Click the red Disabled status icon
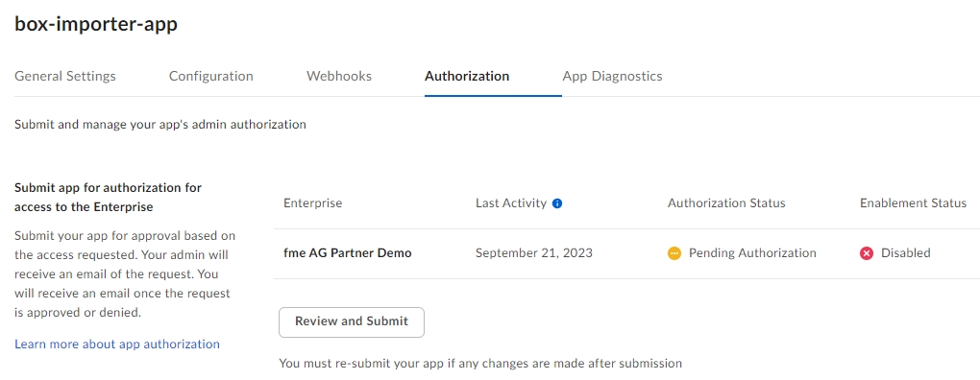Screen dimensions: 980x380 coord(867,253)
